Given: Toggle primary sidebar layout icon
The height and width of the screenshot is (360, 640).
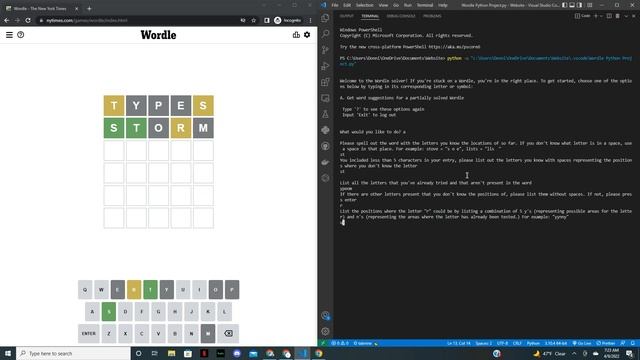Looking at the screenshot, I should point(564,5).
